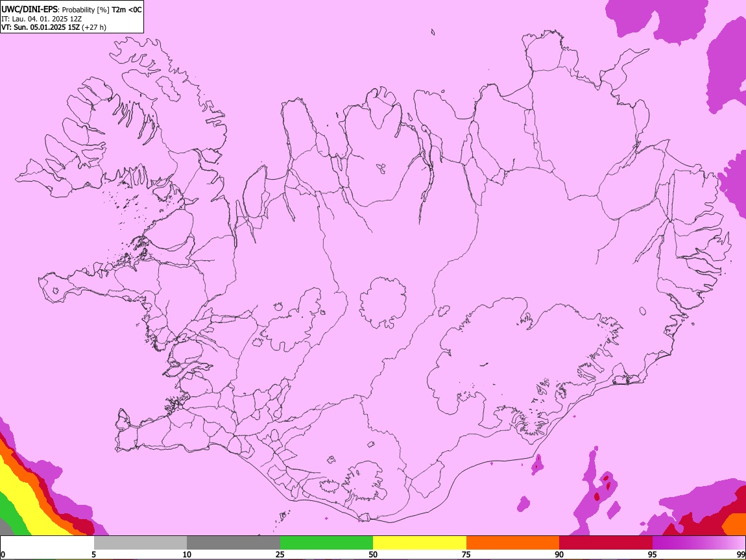The height and width of the screenshot is (560, 746).
Task: Click the '5' legend tick label
Action: point(93,554)
